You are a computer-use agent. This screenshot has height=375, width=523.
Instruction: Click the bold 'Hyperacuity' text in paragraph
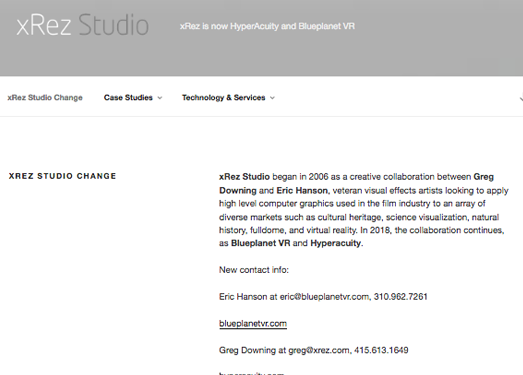pyautogui.click(x=336, y=243)
